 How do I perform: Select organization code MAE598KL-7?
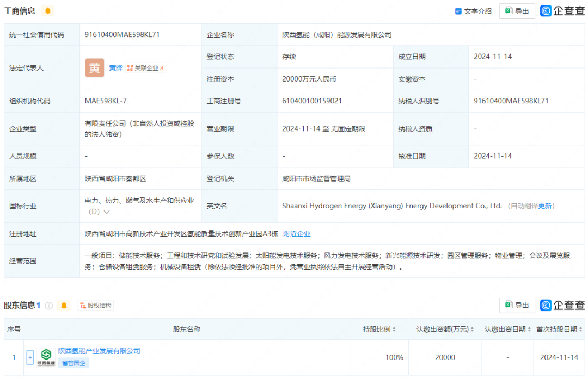coord(106,101)
